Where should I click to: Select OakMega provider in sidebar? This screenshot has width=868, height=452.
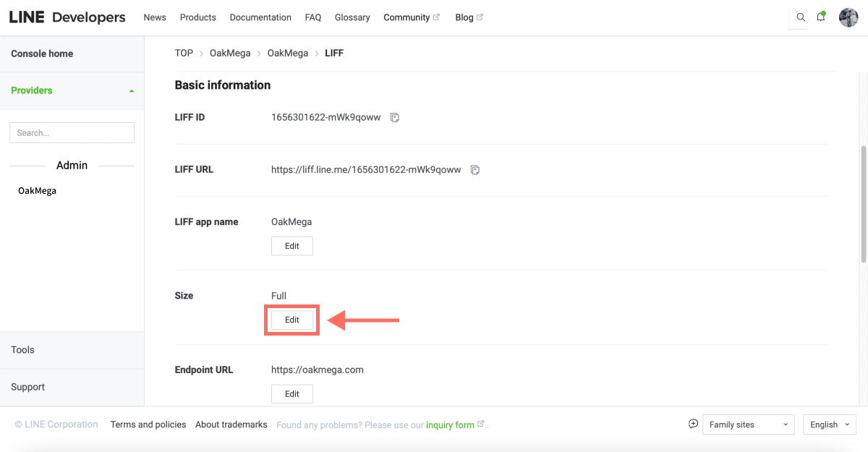pos(37,191)
